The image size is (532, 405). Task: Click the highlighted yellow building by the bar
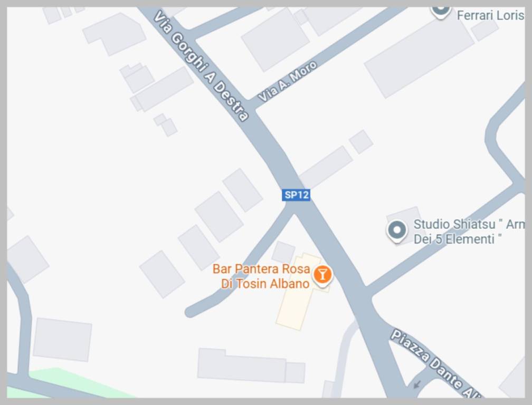click(x=300, y=293)
